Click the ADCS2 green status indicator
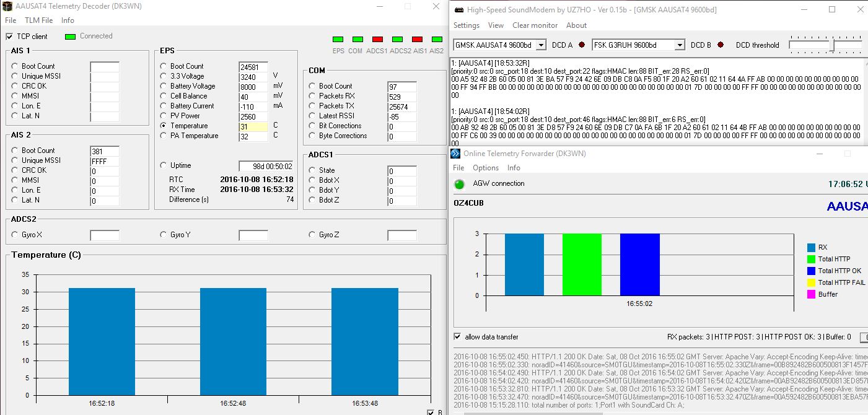Viewport: 868px width, 415px height. point(397,40)
